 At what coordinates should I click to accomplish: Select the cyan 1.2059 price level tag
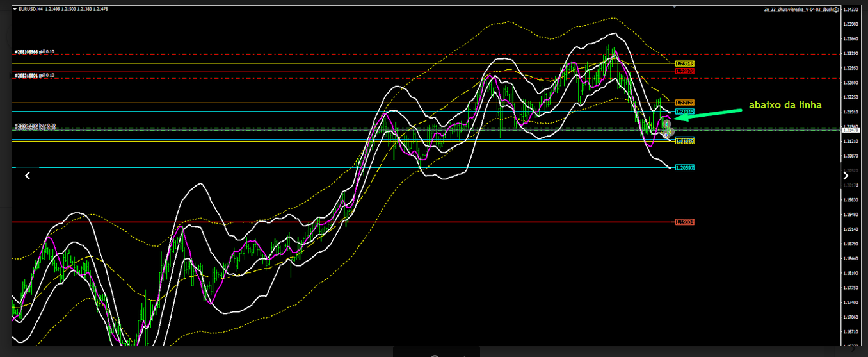click(685, 167)
